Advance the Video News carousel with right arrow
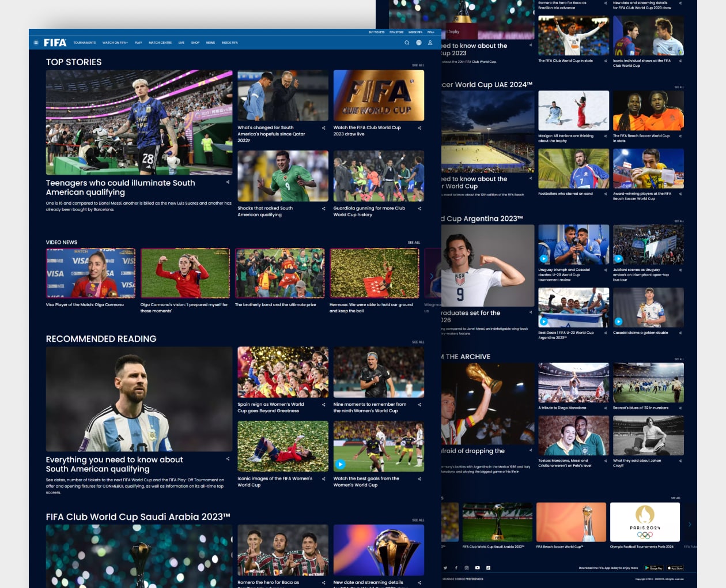Screen dimensions: 726x588 click(432, 276)
